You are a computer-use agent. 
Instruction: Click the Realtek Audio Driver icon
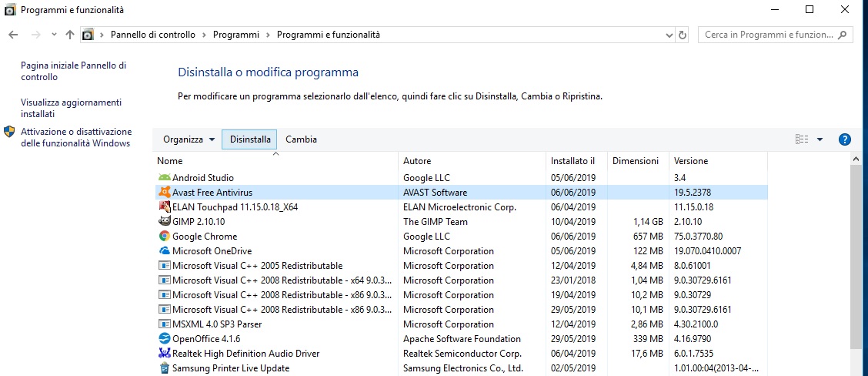[x=164, y=353]
